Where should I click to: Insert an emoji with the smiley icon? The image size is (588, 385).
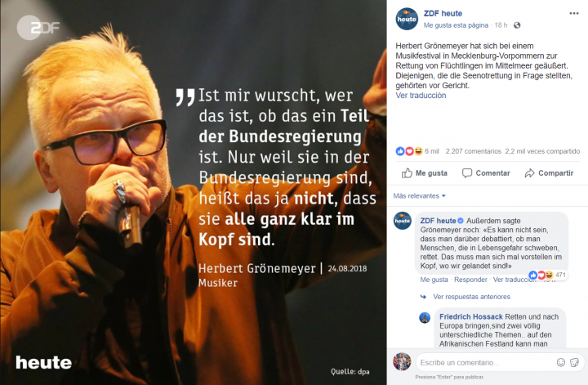click(x=560, y=362)
